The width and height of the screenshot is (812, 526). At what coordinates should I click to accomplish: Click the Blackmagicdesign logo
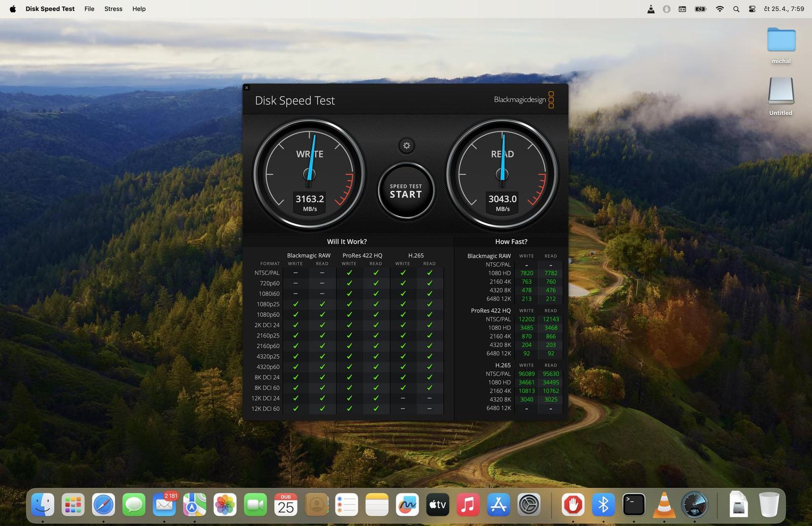tap(524, 100)
